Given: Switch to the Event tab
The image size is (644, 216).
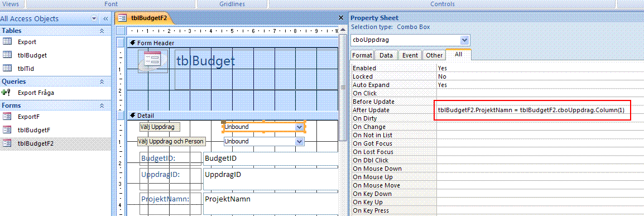Looking at the screenshot, I should [x=410, y=55].
